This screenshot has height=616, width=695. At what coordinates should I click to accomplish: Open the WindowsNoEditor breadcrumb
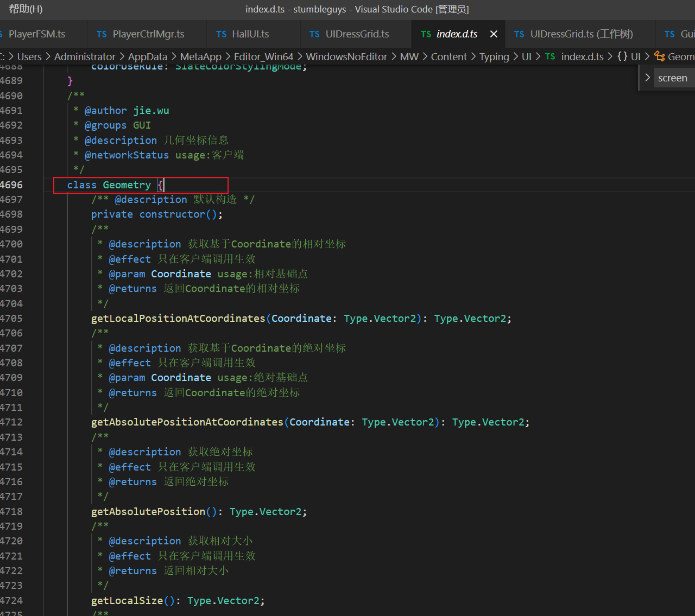[346, 56]
